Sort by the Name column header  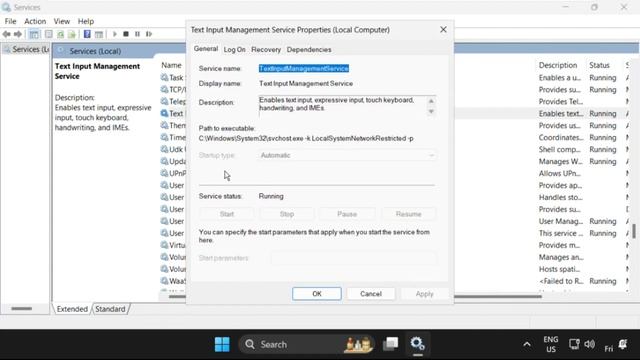pos(171,65)
